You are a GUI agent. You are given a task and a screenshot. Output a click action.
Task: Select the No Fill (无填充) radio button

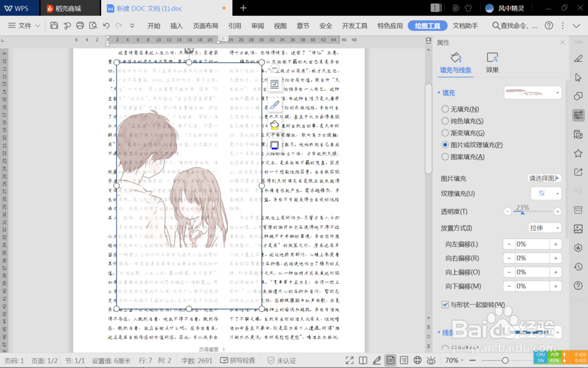[x=445, y=109]
